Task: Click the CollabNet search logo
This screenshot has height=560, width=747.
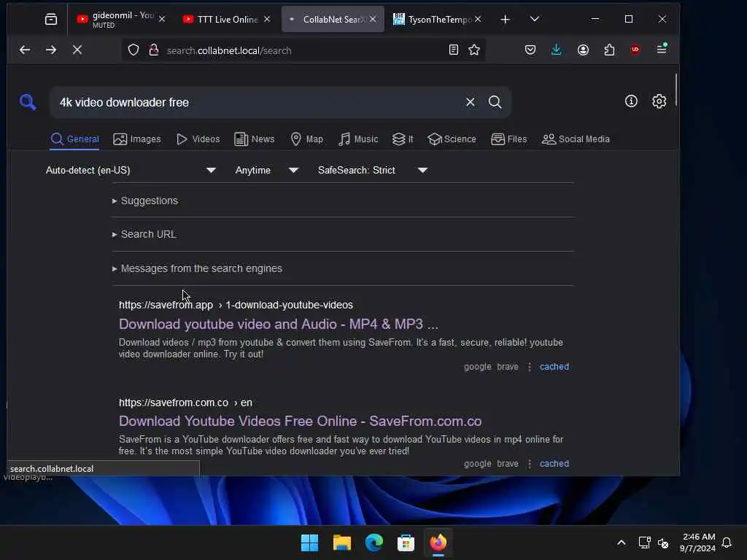Action: 28,102
